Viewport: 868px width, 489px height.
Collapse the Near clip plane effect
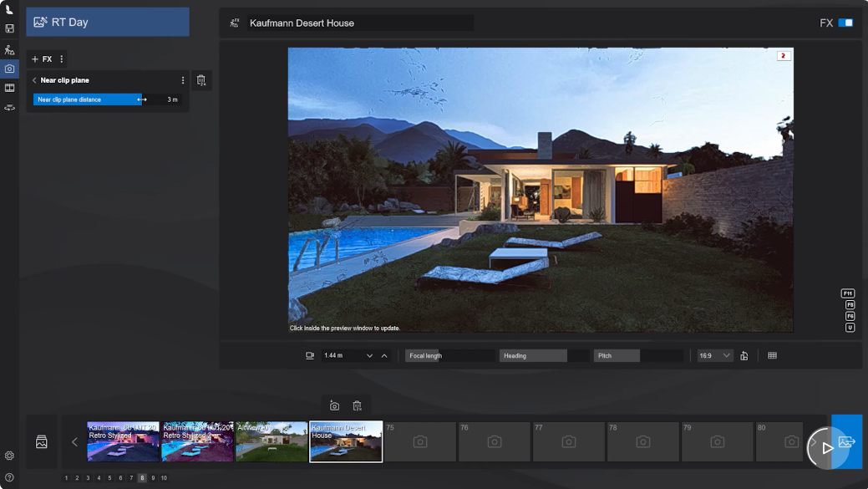pos(34,80)
